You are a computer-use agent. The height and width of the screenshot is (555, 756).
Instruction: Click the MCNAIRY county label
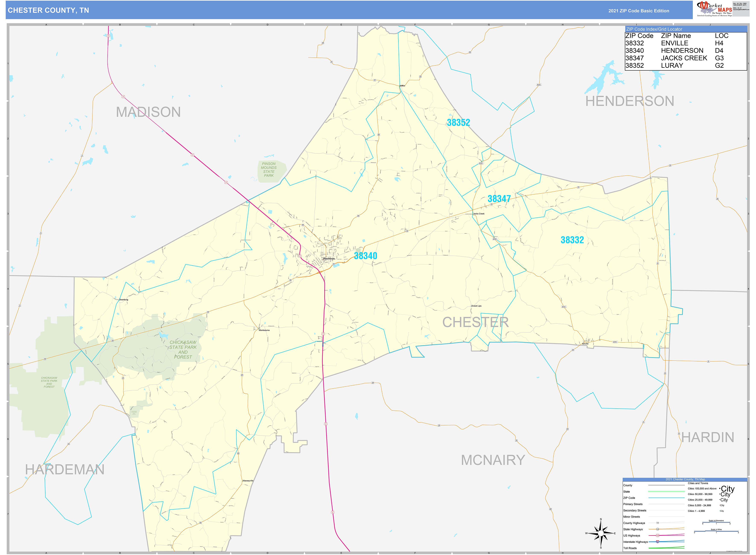(x=493, y=460)
